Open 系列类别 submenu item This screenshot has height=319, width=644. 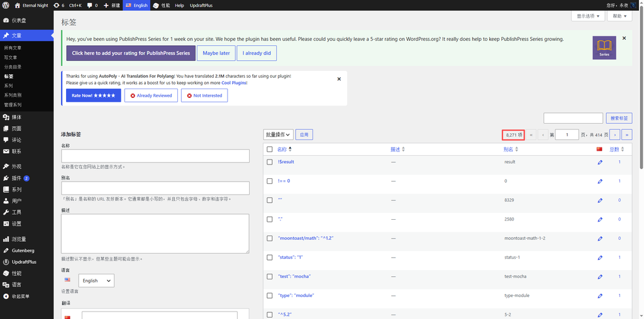[x=13, y=95]
